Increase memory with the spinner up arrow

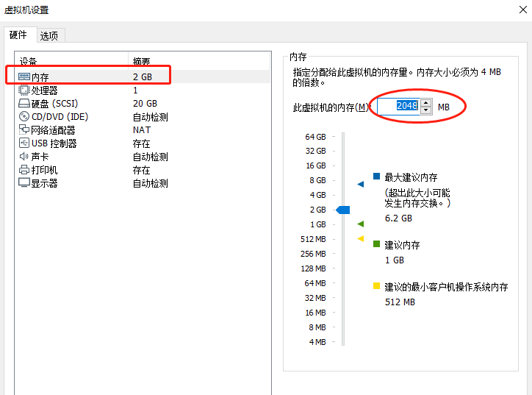pos(425,102)
